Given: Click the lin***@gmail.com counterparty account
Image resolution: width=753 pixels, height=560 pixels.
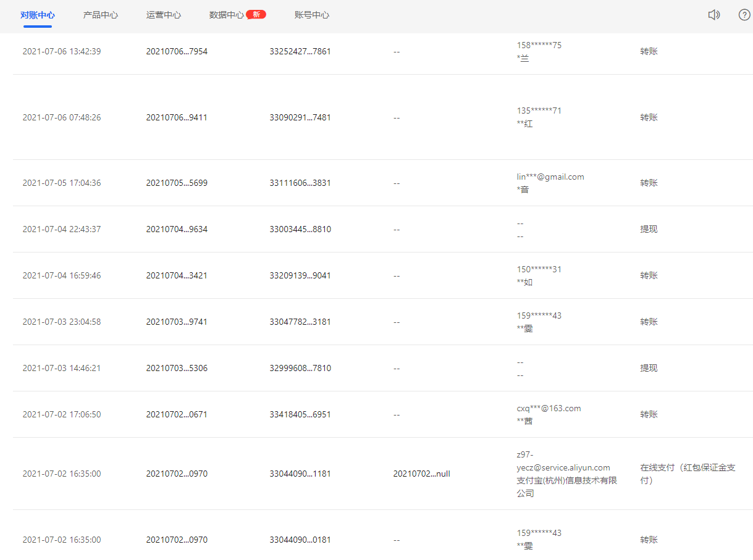Looking at the screenshot, I should (550, 177).
